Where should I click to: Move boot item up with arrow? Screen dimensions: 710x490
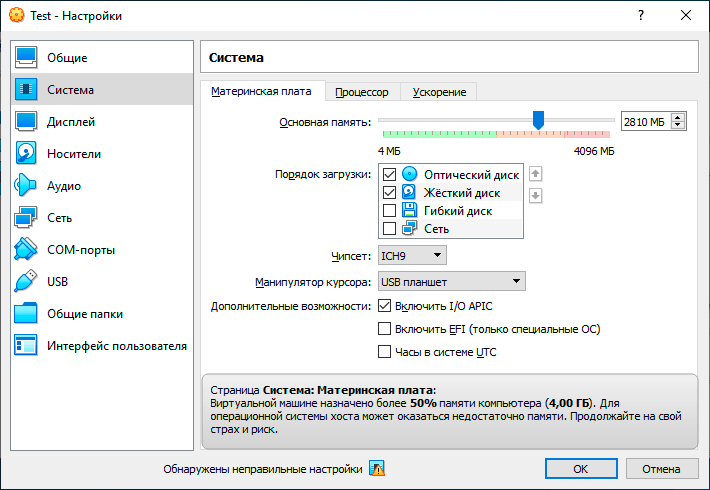click(x=536, y=174)
